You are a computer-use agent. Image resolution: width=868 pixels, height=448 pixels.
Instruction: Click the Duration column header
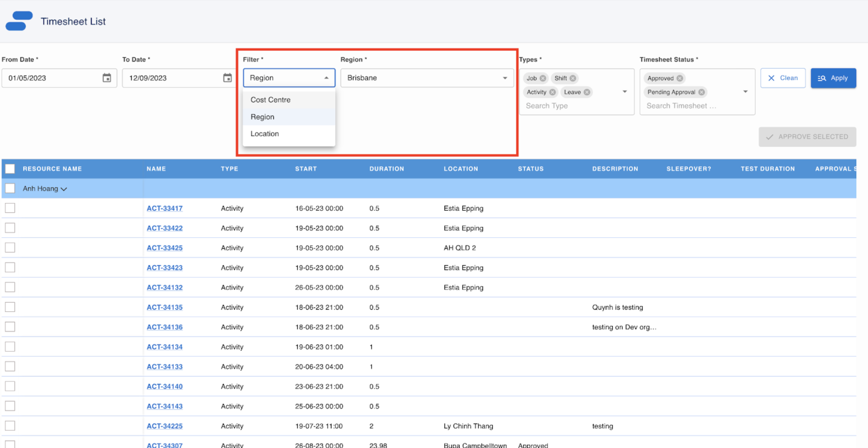(387, 169)
